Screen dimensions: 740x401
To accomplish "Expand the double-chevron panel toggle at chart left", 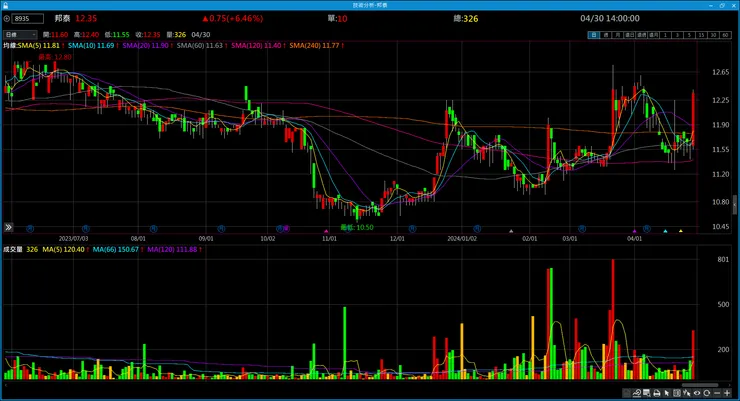I will coord(8,227).
